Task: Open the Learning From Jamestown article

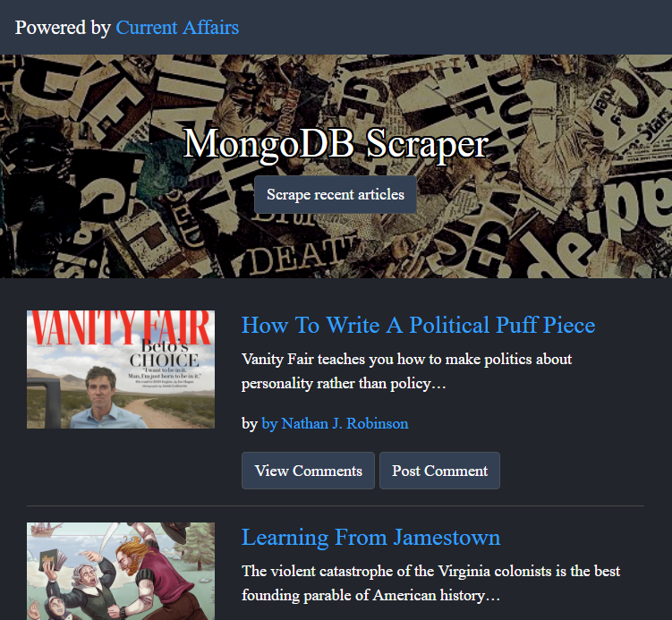Action: click(x=370, y=537)
